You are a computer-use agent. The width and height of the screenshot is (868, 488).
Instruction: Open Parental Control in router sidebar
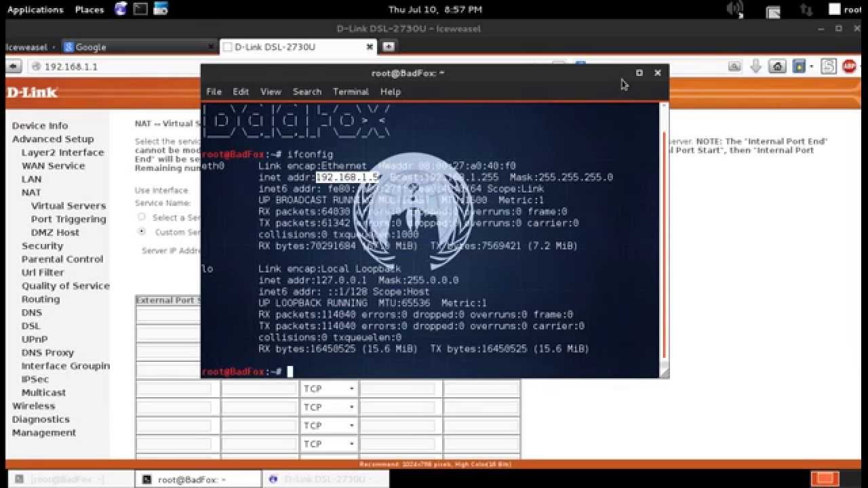[x=62, y=259]
